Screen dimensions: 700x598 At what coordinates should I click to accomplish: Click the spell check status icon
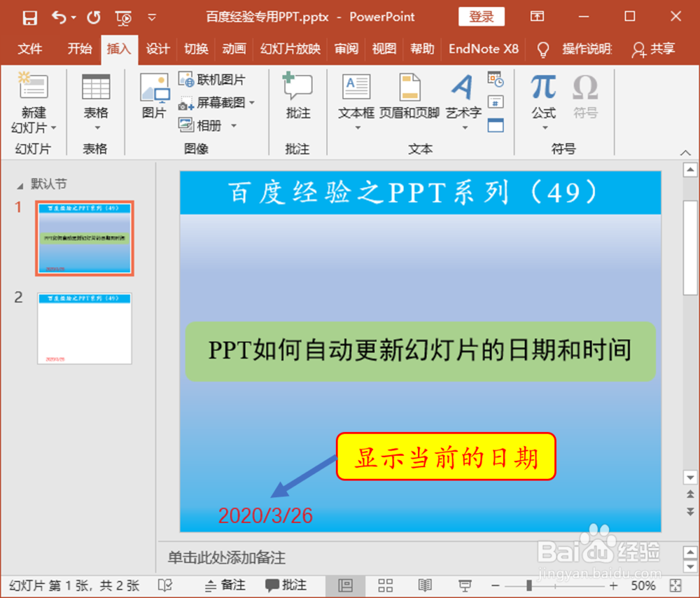(x=164, y=585)
